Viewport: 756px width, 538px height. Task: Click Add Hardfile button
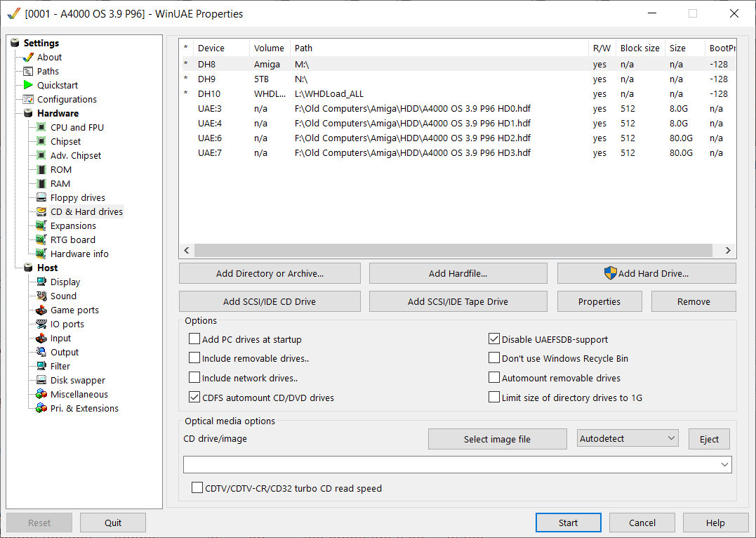click(x=458, y=273)
